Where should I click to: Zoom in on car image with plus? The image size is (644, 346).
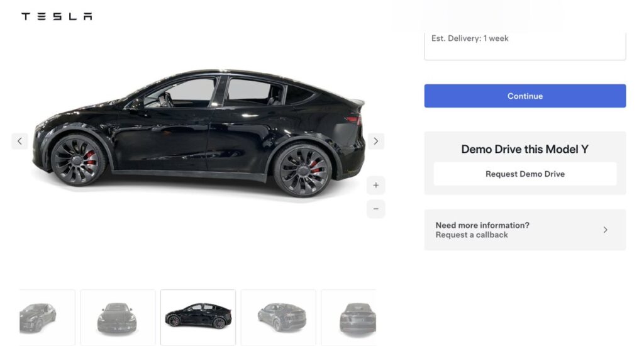(x=376, y=186)
